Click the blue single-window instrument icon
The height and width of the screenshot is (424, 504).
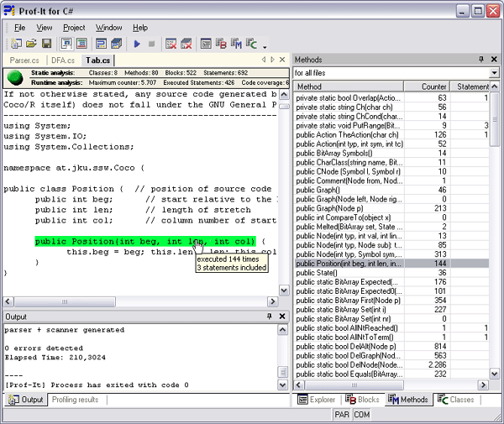click(102, 44)
